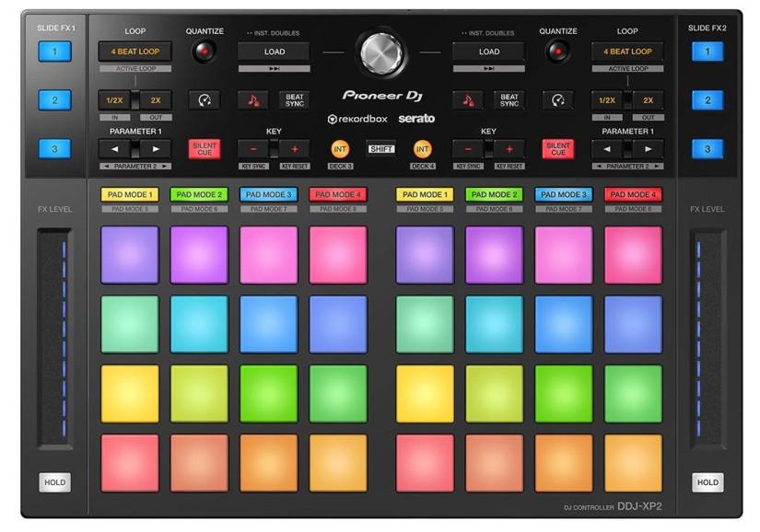Click the rekordbox logo
760x532 pixels.
tap(358, 119)
